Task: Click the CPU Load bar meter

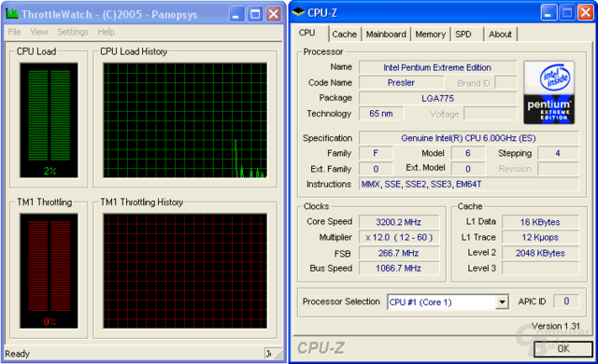Action: (x=49, y=120)
